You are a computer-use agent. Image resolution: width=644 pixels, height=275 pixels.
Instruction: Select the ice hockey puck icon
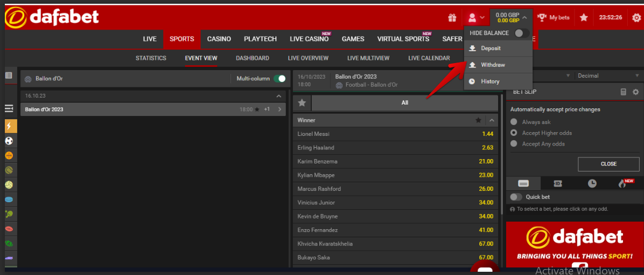[9, 200]
